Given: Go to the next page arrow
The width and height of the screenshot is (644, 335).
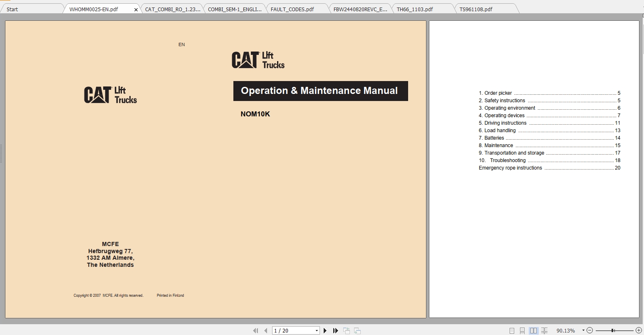Looking at the screenshot, I should (325, 331).
